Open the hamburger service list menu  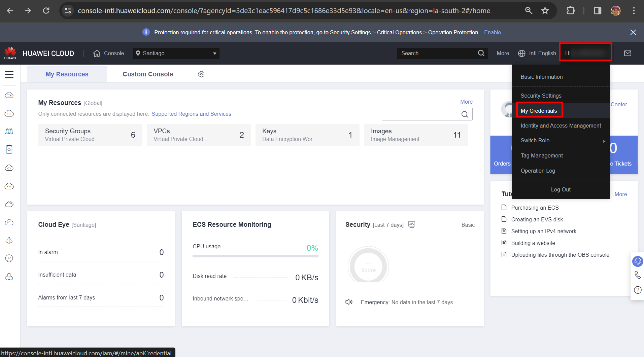coord(9,74)
